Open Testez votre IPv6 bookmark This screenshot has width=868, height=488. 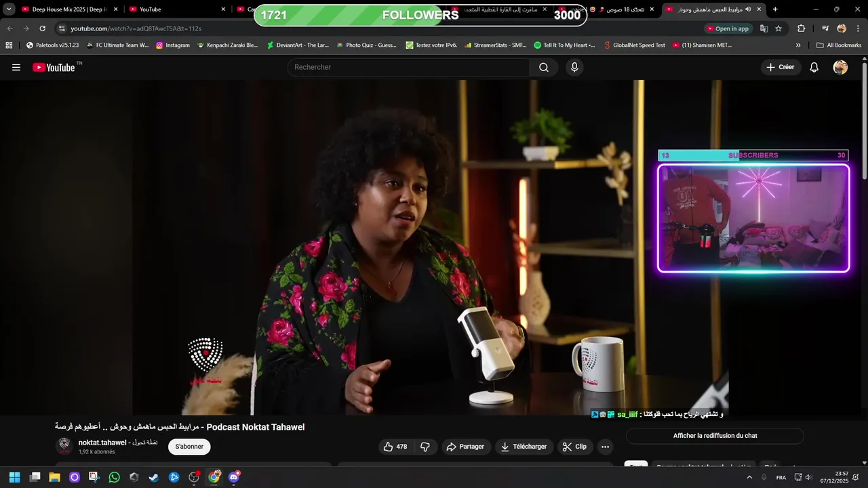[431, 45]
